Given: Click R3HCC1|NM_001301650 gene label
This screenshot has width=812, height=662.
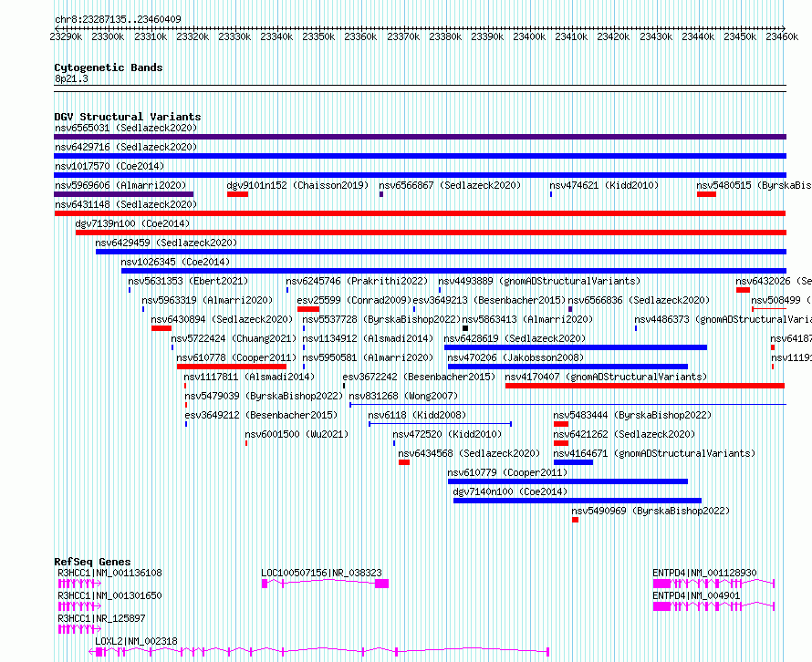Looking at the screenshot, I should [x=109, y=595].
